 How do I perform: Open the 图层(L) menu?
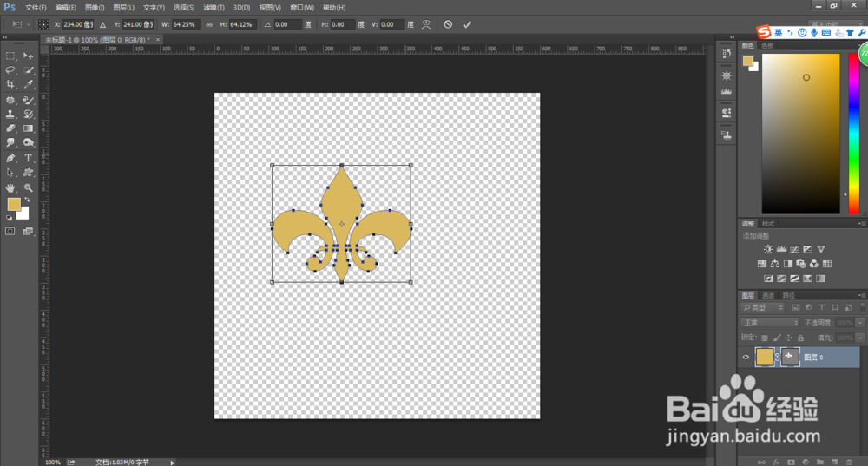click(x=123, y=8)
